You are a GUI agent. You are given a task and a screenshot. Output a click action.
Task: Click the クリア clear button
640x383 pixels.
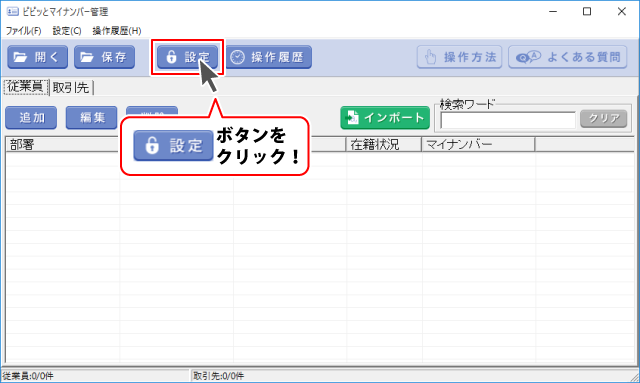[604, 119]
